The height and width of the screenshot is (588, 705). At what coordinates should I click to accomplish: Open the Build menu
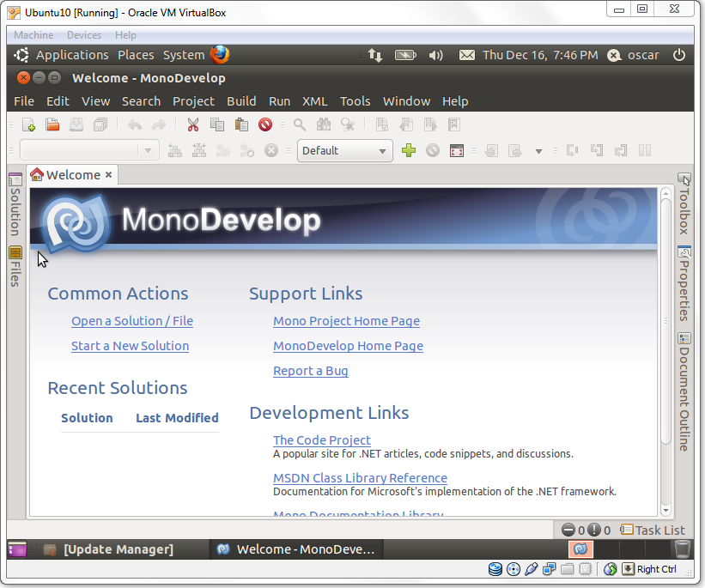pyautogui.click(x=241, y=100)
